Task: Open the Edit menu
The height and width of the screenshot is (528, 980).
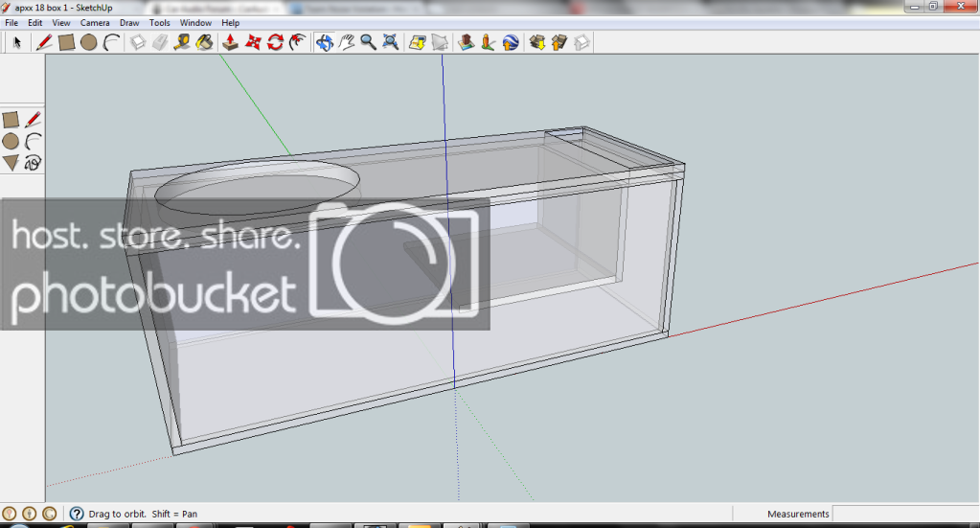Action: (35, 22)
